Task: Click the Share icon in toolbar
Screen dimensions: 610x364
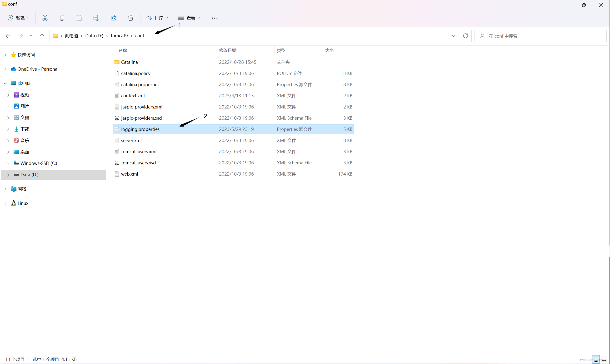Action: (113, 18)
